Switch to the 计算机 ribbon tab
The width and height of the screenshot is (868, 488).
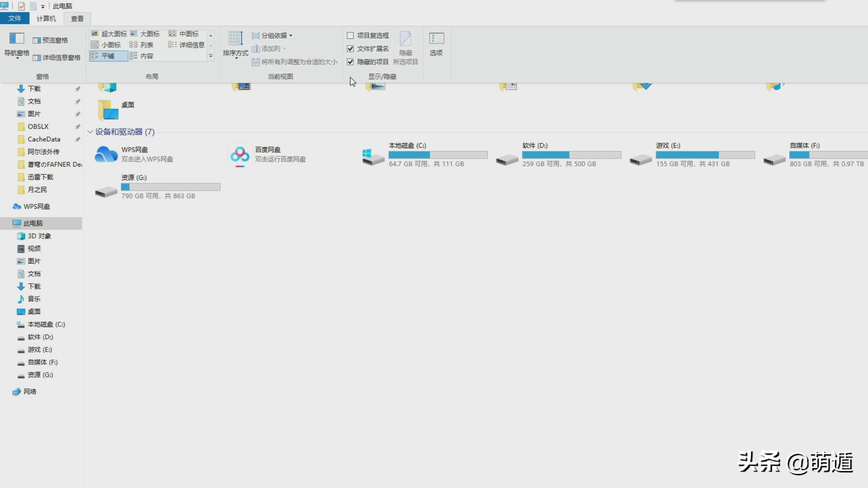46,19
